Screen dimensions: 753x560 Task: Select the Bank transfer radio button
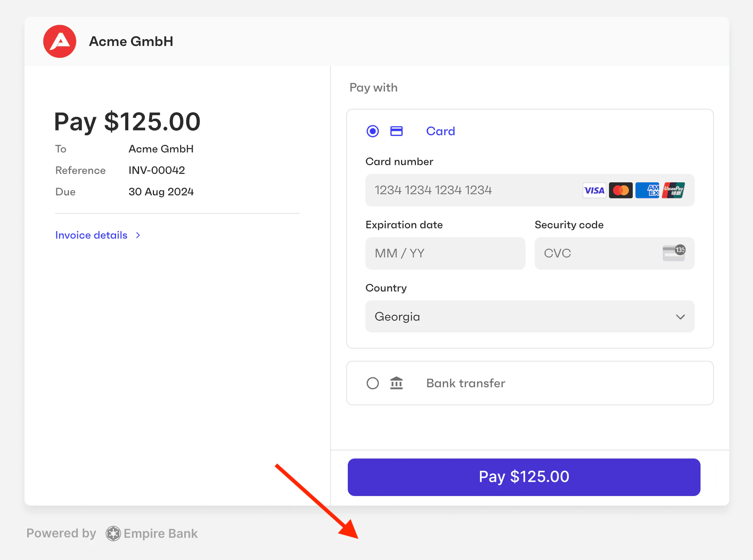372,383
